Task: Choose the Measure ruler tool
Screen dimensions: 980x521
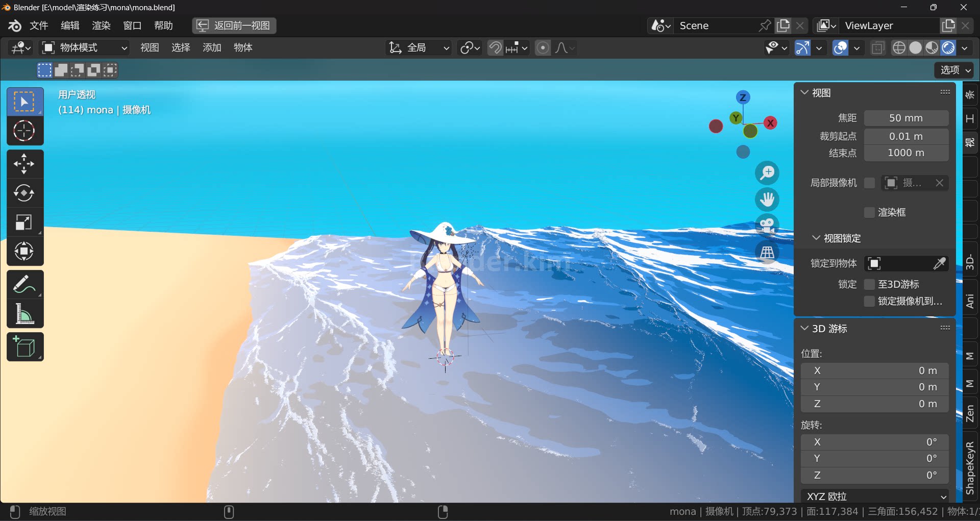Action: (24, 313)
